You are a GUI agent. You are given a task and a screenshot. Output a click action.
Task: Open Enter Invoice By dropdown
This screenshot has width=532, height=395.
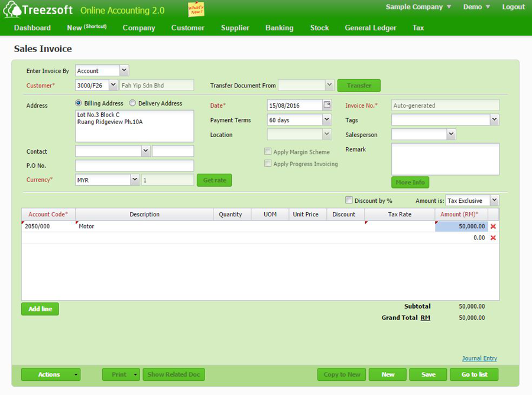124,70
